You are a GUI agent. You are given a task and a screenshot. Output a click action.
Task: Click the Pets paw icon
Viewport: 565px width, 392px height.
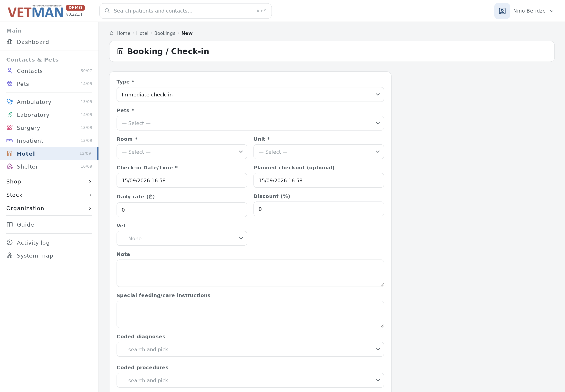click(10, 84)
